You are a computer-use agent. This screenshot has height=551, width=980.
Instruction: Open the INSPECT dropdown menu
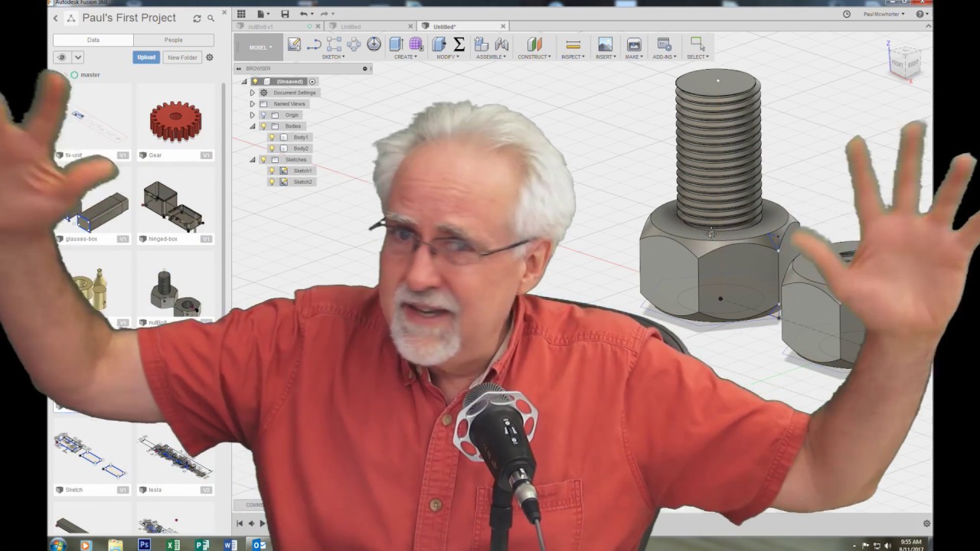click(573, 57)
